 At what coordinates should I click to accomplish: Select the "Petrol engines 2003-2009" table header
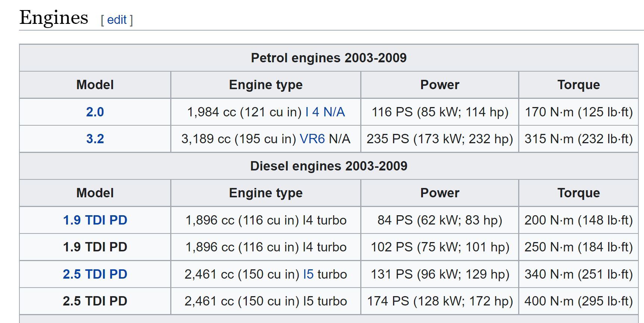tap(329, 58)
